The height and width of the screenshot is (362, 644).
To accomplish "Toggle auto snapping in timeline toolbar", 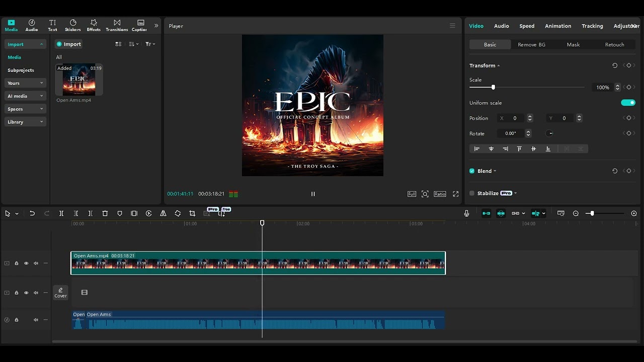I will coord(501,214).
